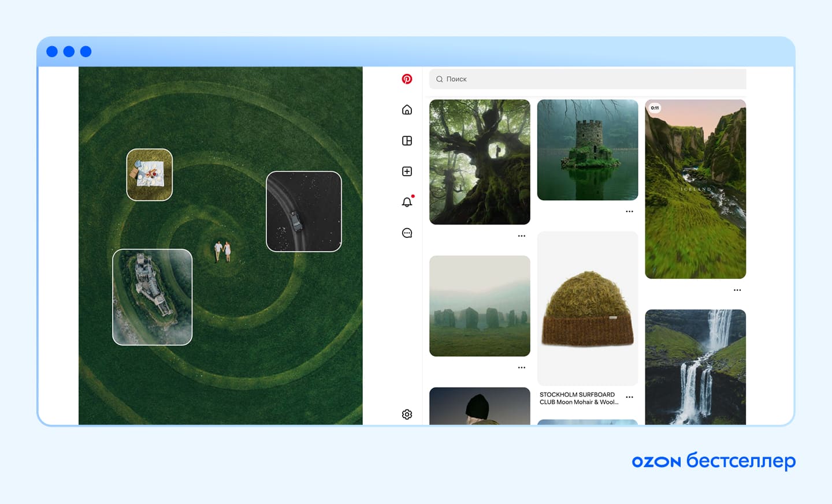Select the picnic blanket thumbnail
832x504 pixels.
click(150, 175)
